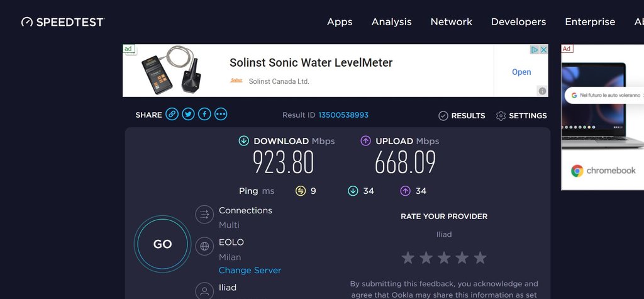This screenshot has width=644, height=299.
Task: Copy the result link via share link icon
Action: pos(172,115)
